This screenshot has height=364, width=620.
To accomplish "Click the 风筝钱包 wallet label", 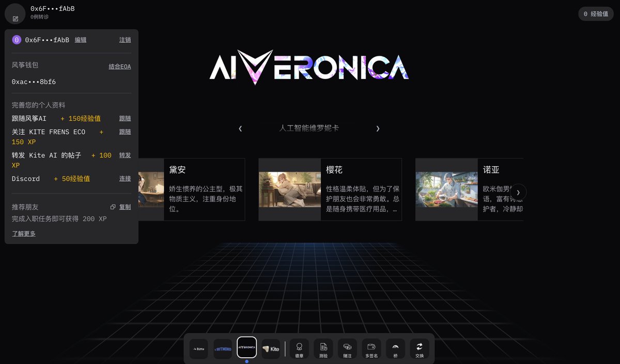I will pos(25,65).
